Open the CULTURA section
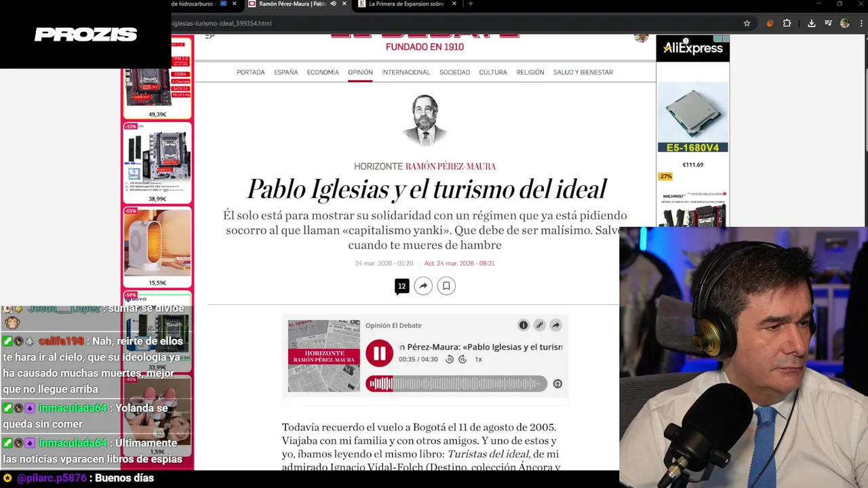868x488 pixels. (x=493, y=73)
